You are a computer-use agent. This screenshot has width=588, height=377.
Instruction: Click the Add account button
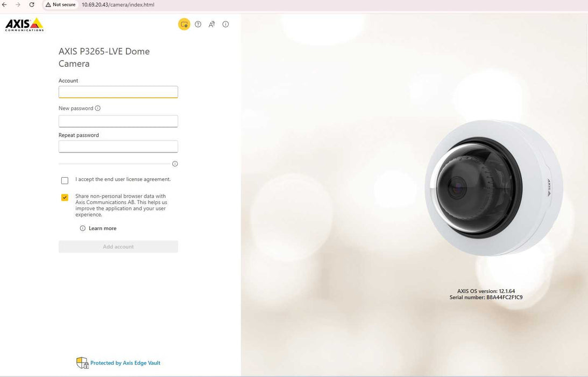click(x=118, y=247)
